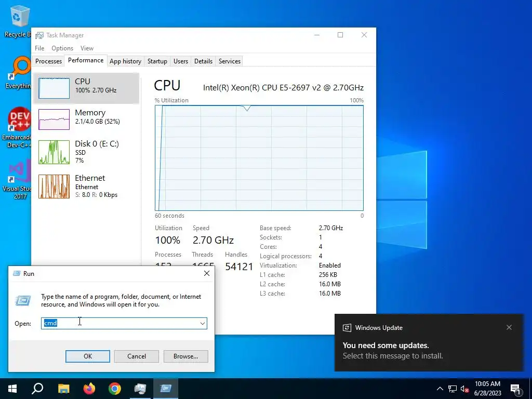Switch to the Performance tab

[86, 60]
